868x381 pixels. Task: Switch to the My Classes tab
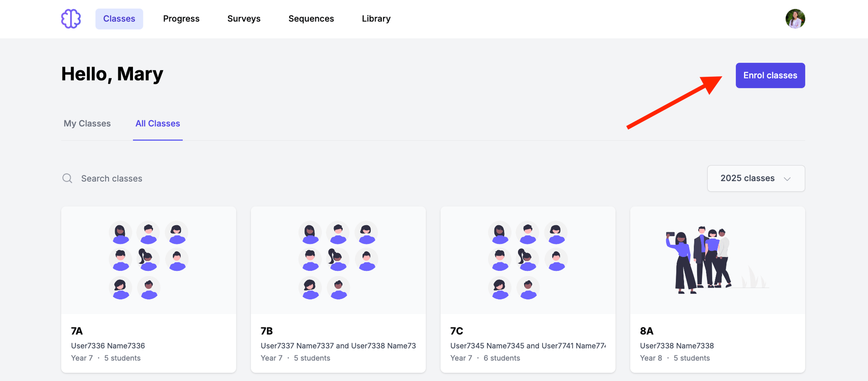87,123
